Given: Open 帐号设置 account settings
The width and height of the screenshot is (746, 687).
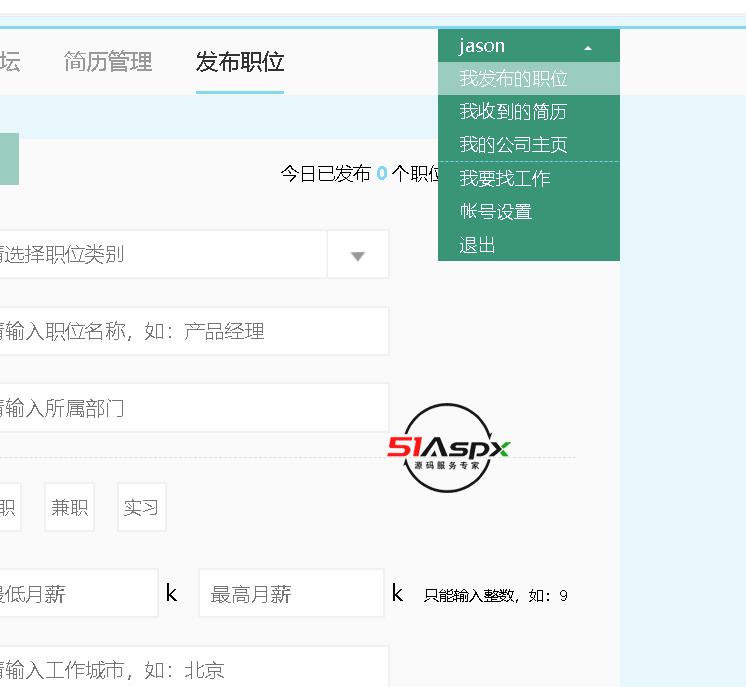Looking at the screenshot, I should pos(496,212).
